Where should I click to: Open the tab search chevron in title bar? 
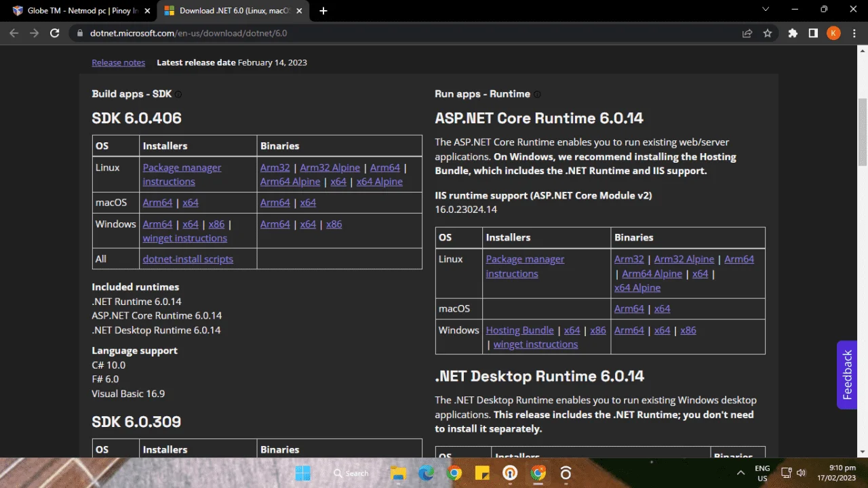(766, 9)
